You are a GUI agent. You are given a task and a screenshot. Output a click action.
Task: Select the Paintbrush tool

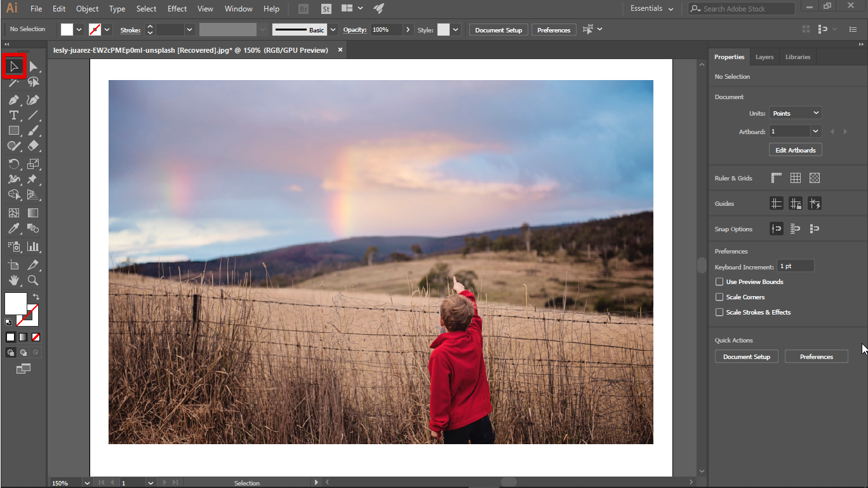[33, 130]
